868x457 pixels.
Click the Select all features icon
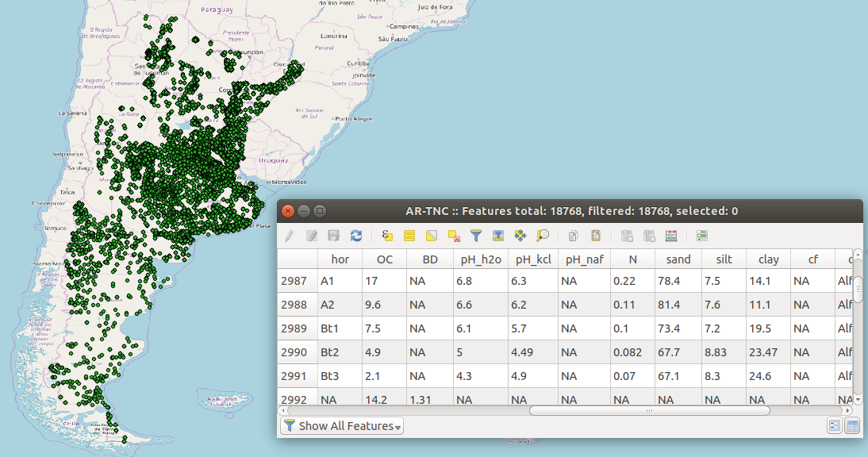click(x=409, y=236)
